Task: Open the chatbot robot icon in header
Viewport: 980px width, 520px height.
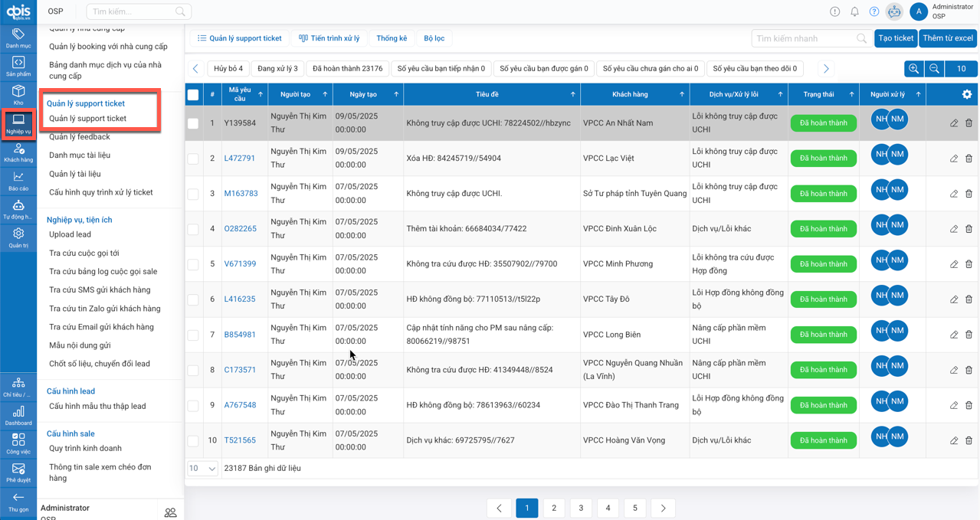Action: pyautogui.click(x=894, y=11)
